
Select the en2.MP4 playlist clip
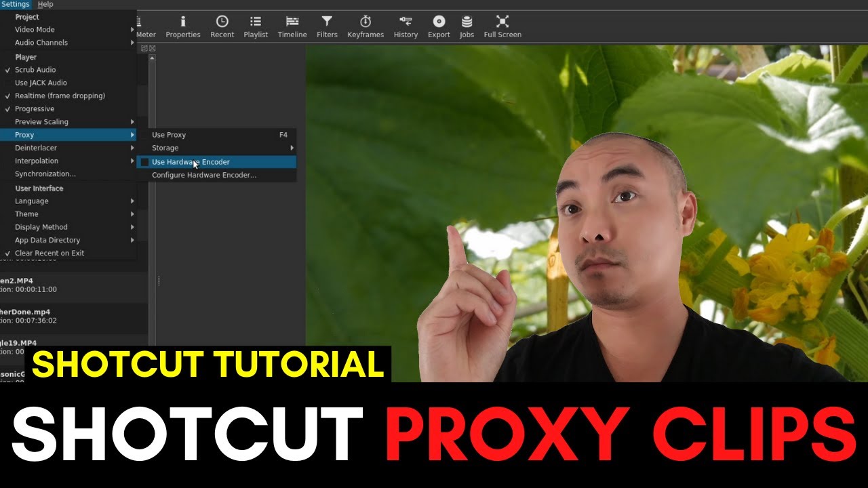click(x=74, y=285)
